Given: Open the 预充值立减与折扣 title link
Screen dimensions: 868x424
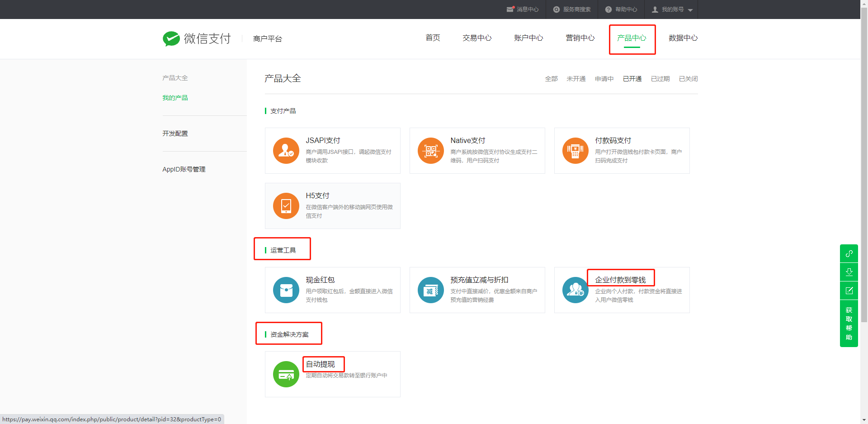Looking at the screenshot, I should [479, 280].
